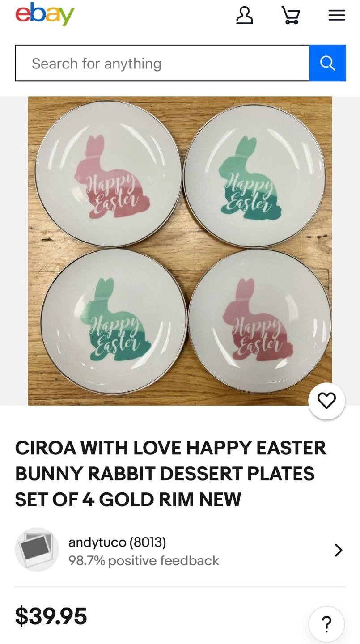Screen dimensions: 360x644
Task: Click the seller's avatar picture
Action: click(37, 549)
